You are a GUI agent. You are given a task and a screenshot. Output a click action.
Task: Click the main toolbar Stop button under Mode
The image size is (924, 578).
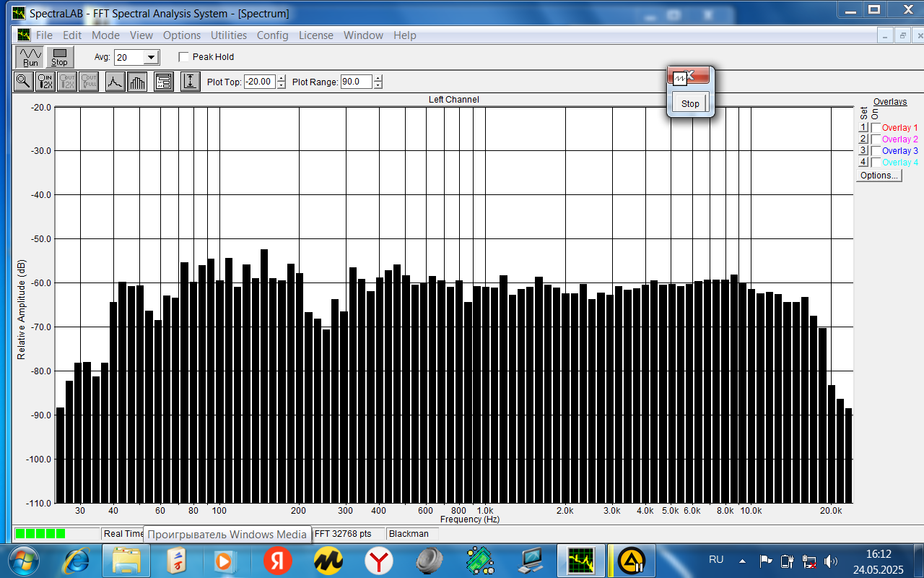coord(59,57)
